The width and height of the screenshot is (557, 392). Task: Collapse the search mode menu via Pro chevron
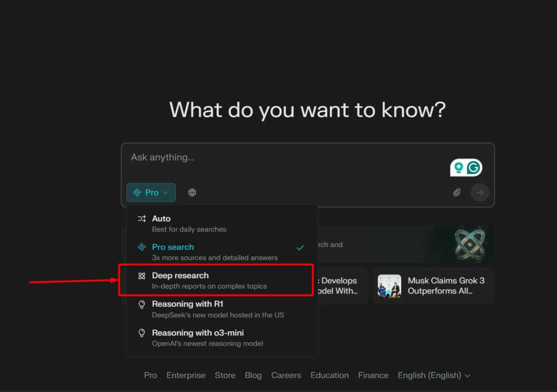(x=165, y=192)
